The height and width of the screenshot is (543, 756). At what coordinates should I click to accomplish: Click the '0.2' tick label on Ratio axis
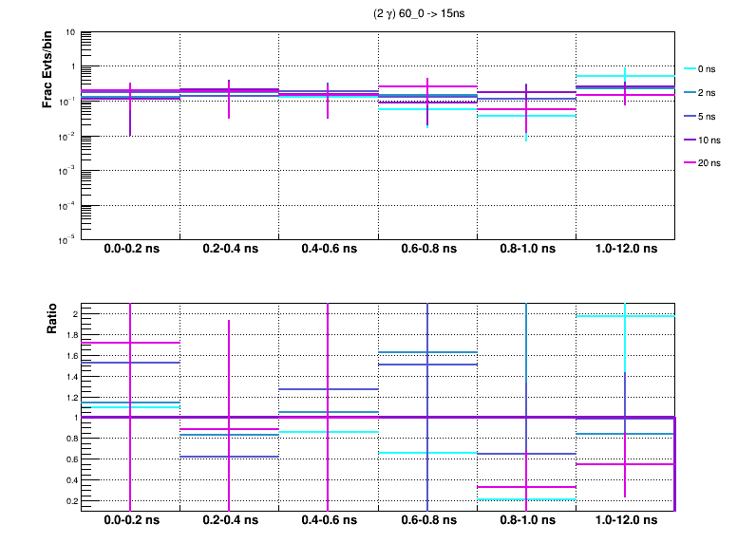(69, 499)
